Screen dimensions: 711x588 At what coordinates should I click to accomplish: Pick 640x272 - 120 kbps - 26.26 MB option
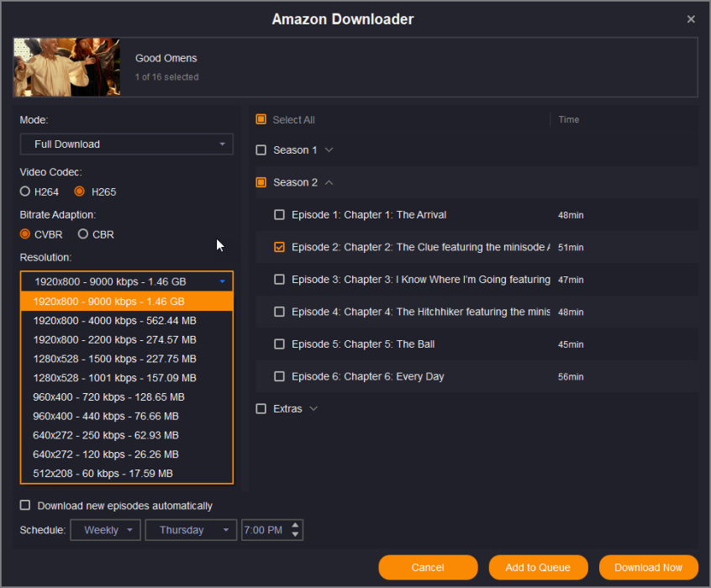pos(127,454)
